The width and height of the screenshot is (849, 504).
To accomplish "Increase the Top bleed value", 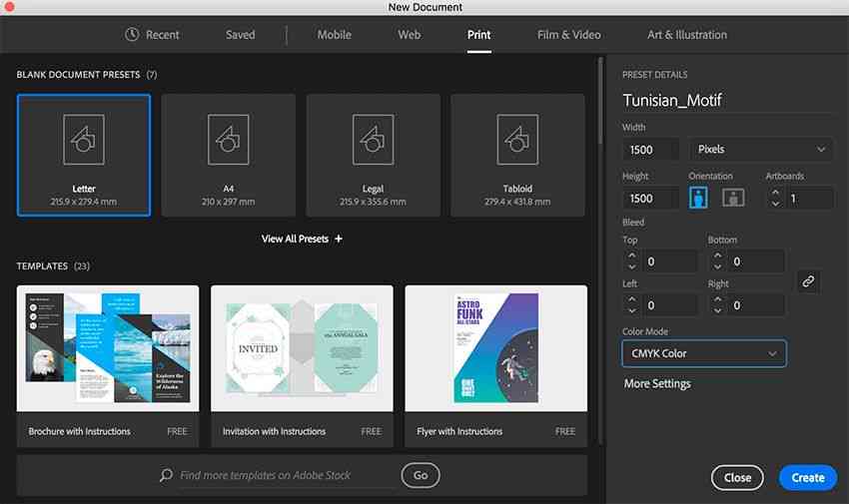I will tap(631, 255).
